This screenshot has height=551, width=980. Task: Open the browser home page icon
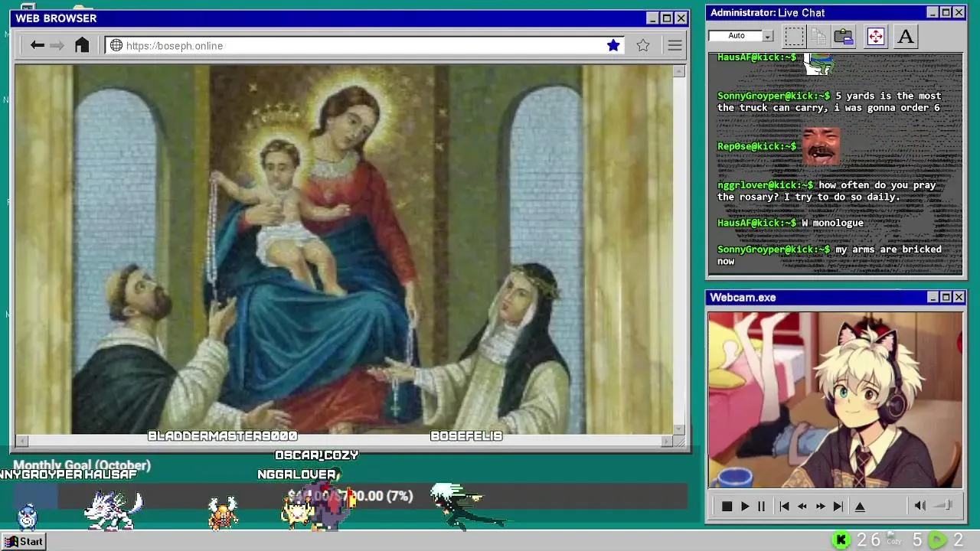(82, 45)
